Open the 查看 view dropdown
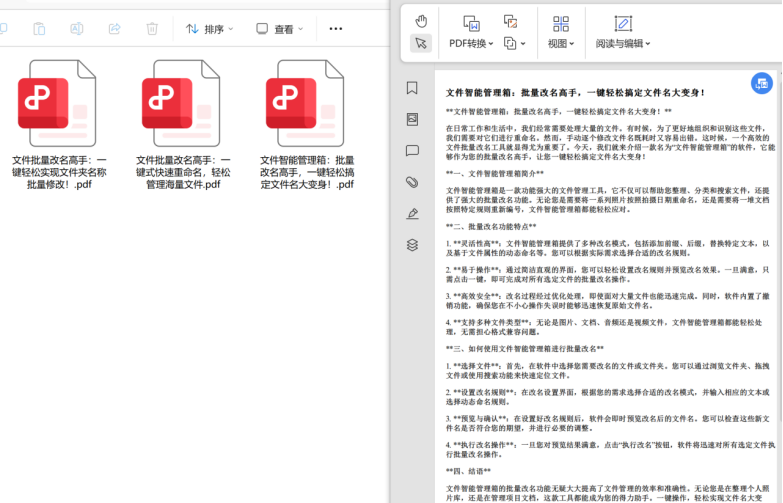The width and height of the screenshot is (783, 503). pos(279,29)
